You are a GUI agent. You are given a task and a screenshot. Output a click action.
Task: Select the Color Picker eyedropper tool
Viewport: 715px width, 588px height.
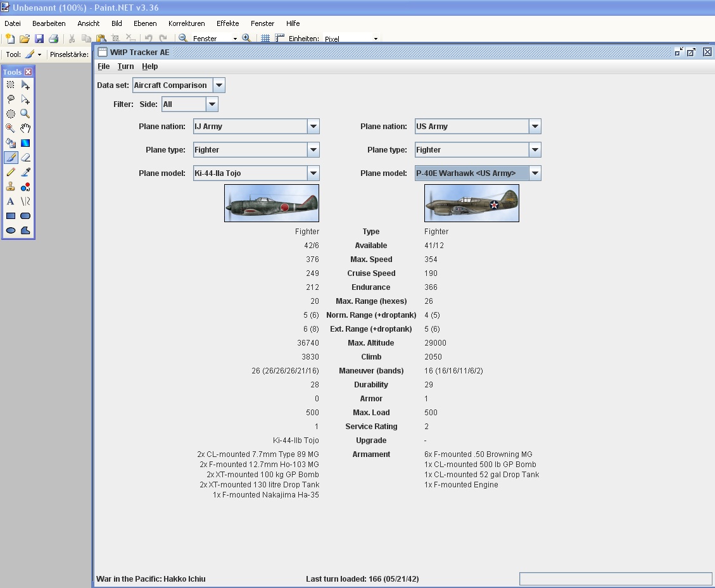25,172
